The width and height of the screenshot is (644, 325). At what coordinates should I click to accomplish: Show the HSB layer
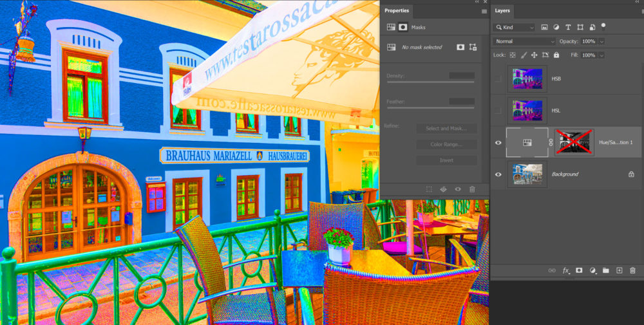pos(498,79)
